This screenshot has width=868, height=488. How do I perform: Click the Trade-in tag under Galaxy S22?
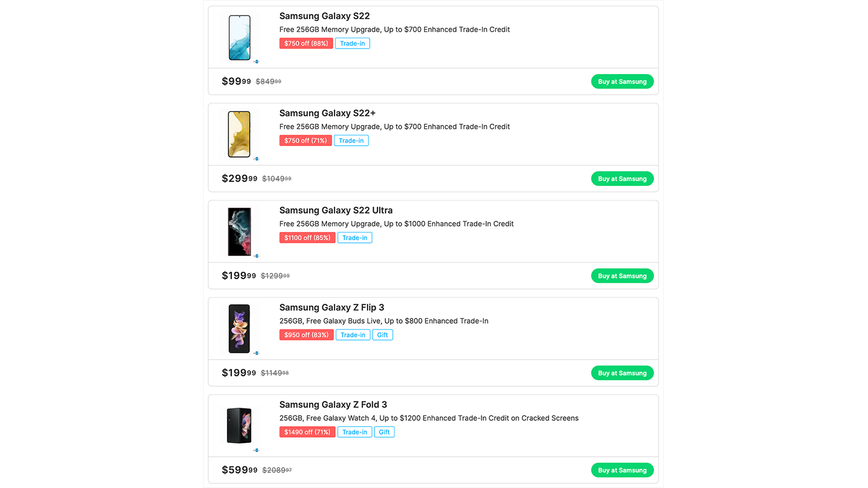coord(352,43)
